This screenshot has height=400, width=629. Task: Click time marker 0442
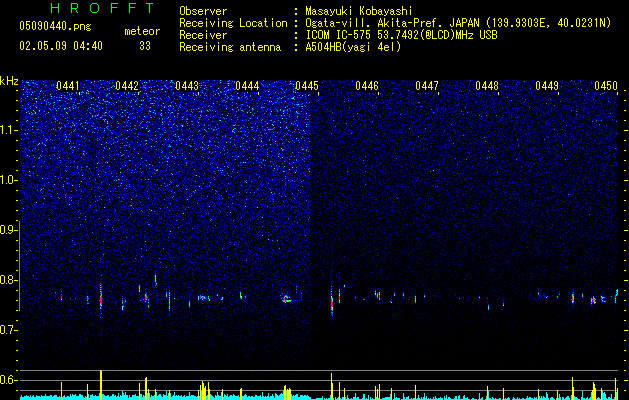pyautogui.click(x=127, y=86)
